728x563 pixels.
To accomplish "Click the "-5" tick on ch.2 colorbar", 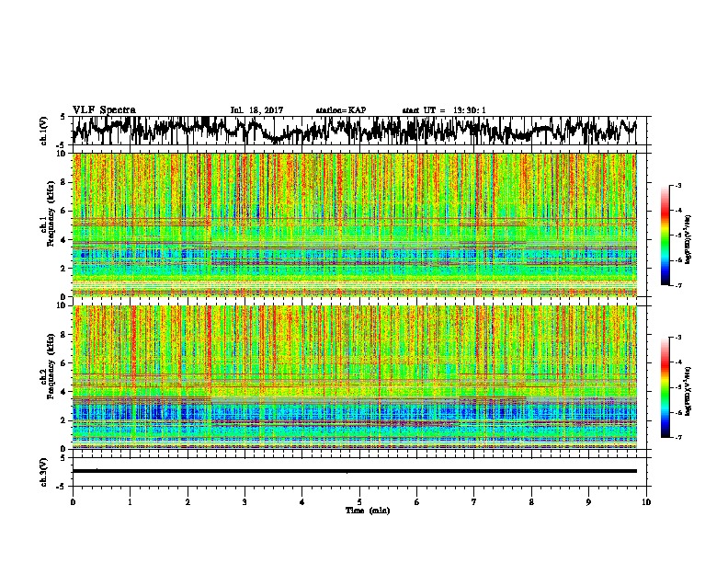I will pos(677,387).
